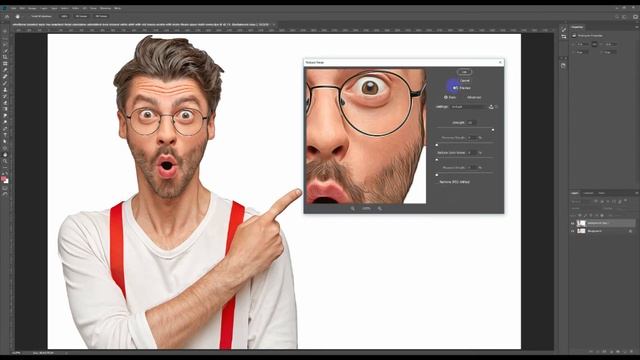The width and height of the screenshot is (640, 360).
Task: Click the Strength value field
Action: (x=471, y=122)
